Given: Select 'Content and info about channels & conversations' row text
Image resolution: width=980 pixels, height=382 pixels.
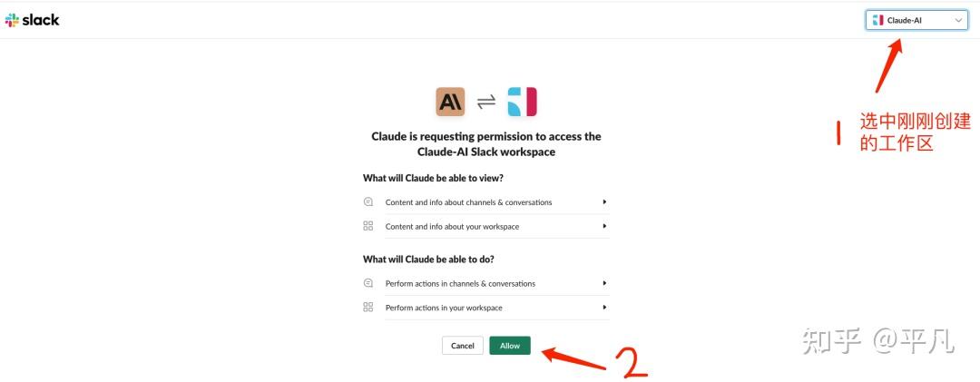Looking at the screenshot, I should pos(468,202).
